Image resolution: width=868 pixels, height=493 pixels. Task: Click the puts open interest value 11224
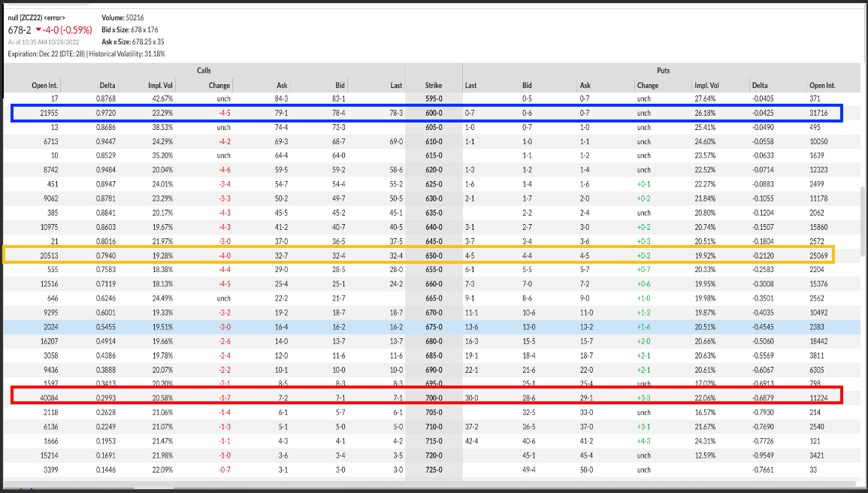coord(818,398)
